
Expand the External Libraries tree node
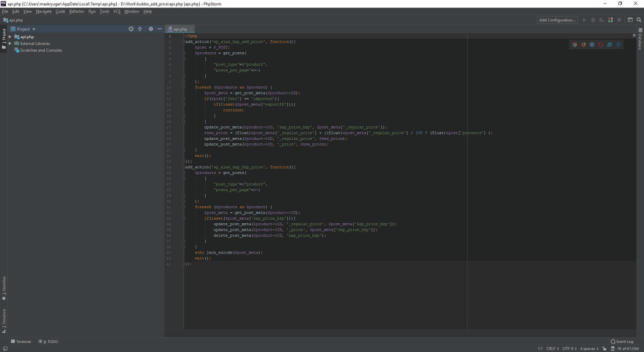tap(10, 43)
